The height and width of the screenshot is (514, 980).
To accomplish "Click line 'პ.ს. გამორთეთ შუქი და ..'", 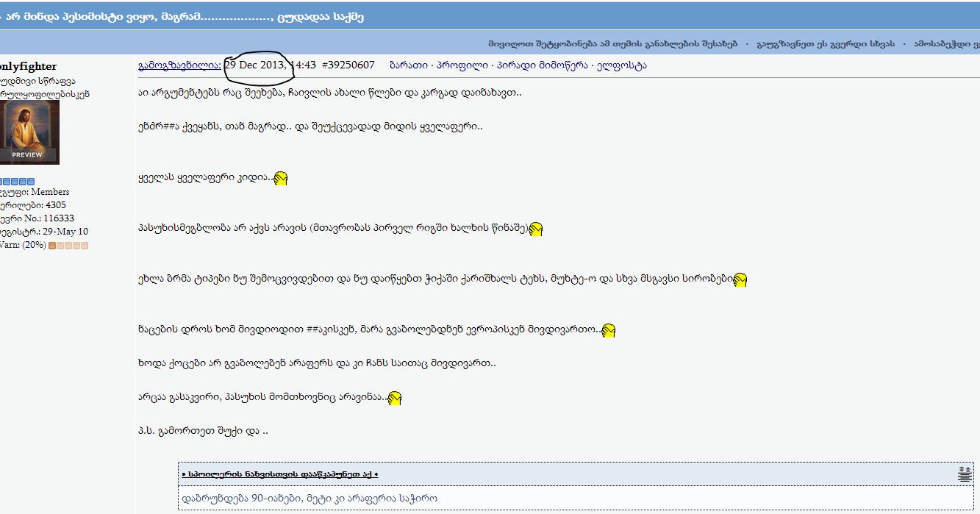I will (203, 431).
